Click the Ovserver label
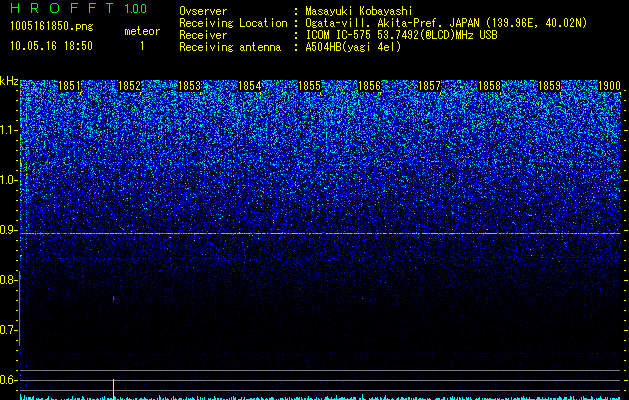 203,11
